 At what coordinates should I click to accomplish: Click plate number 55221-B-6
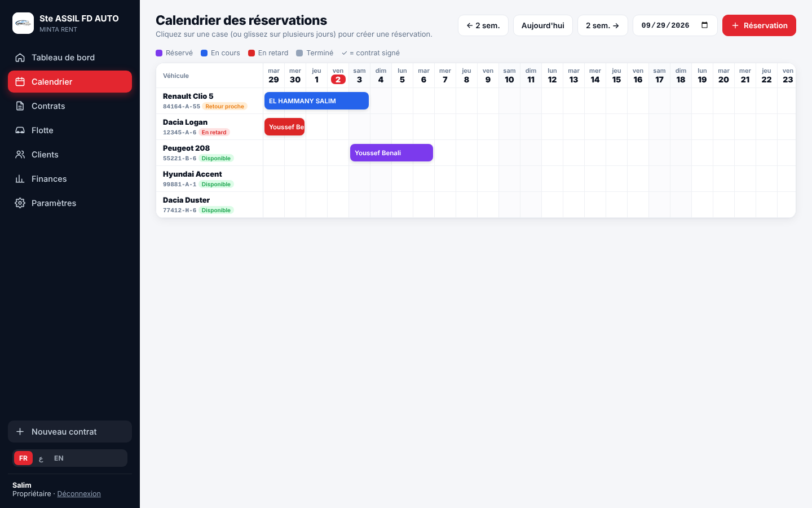(x=179, y=159)
